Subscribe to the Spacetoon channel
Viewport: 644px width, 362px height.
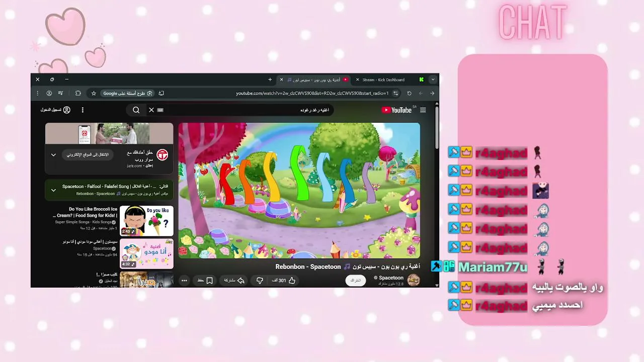[356, 280]
